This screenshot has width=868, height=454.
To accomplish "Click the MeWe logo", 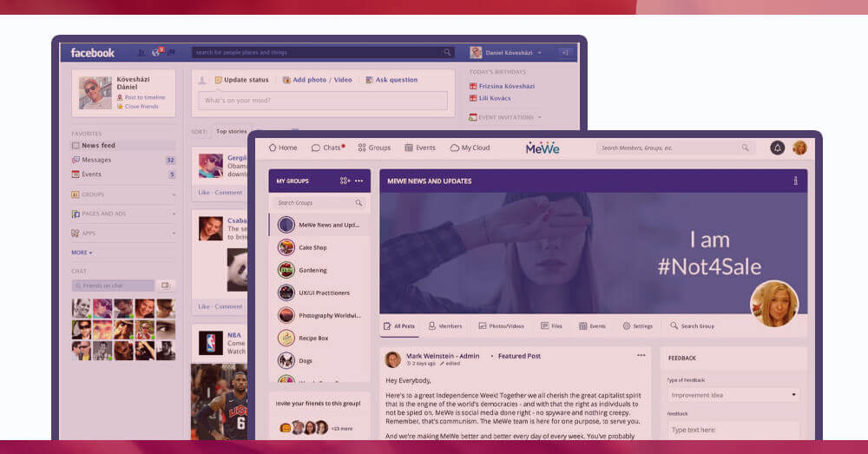I will click(x=542, y=148).
